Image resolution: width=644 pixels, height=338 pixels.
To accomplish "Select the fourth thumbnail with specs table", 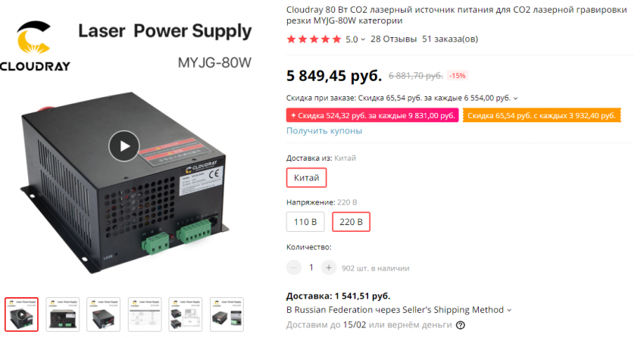I will (x=145, y=315).
